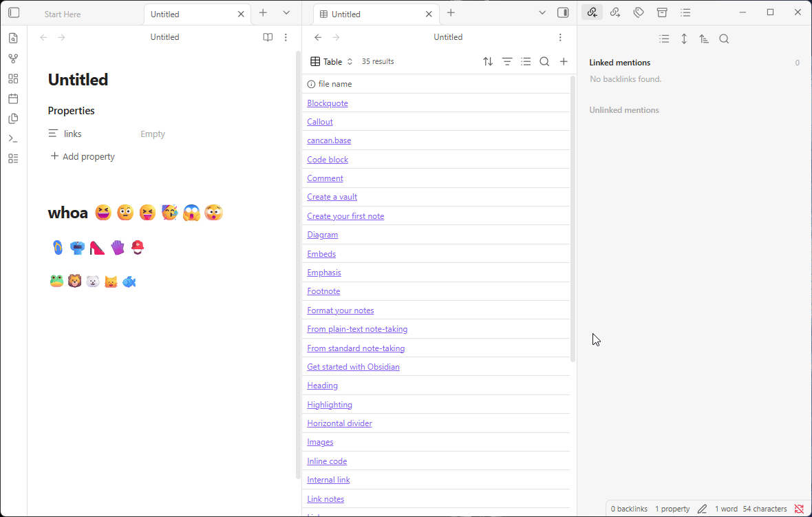Expand the Unlinked mentions section

pos(624,110)
